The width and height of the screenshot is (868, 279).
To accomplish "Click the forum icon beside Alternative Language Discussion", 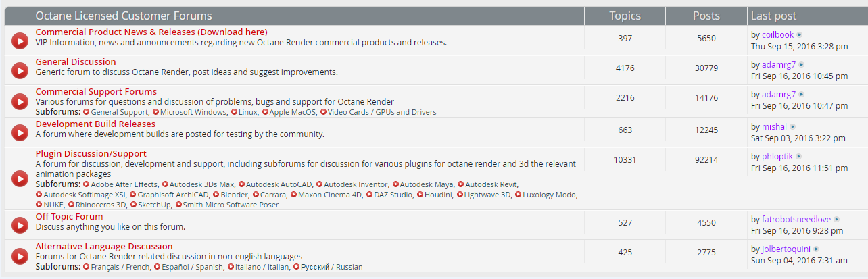I will click(20, 256).
